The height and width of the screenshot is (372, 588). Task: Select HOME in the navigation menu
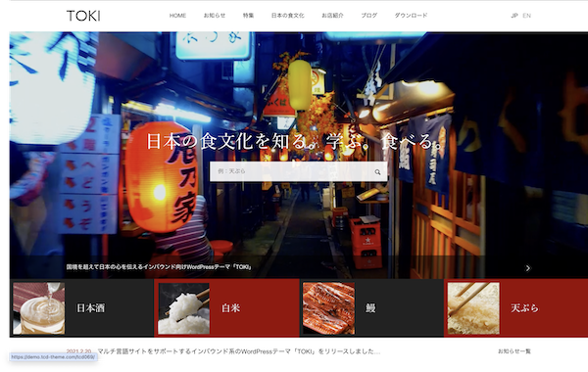(177, 16)
